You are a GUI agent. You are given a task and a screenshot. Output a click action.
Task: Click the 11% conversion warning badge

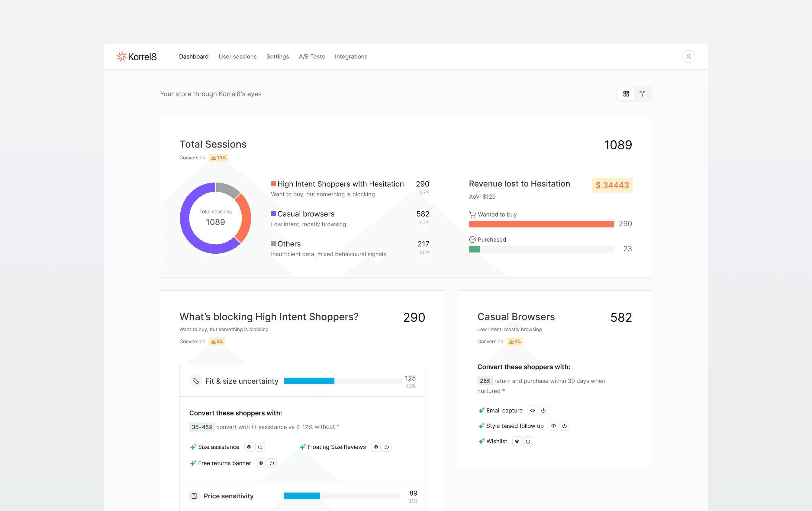pyautogui.click(x=218, y=158)
